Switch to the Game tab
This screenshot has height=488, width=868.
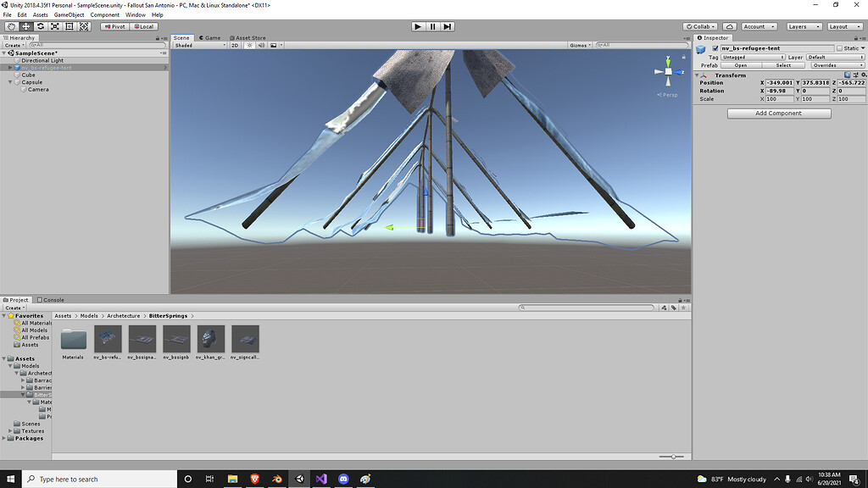pyautogui.click(x=210, y=38)
